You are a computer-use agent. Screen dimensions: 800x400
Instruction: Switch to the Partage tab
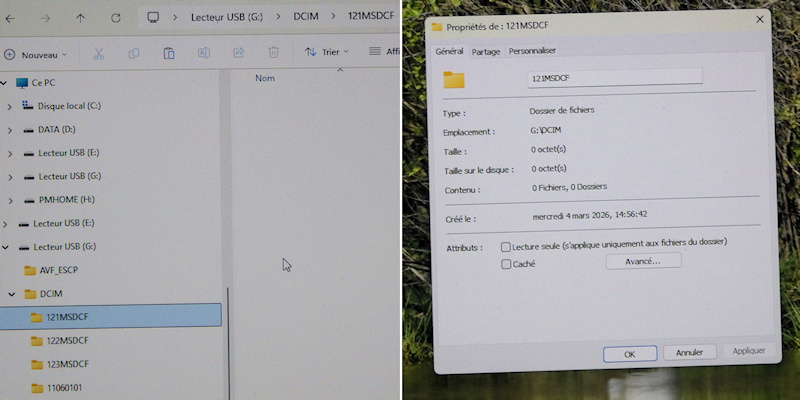tap(486, 50)
